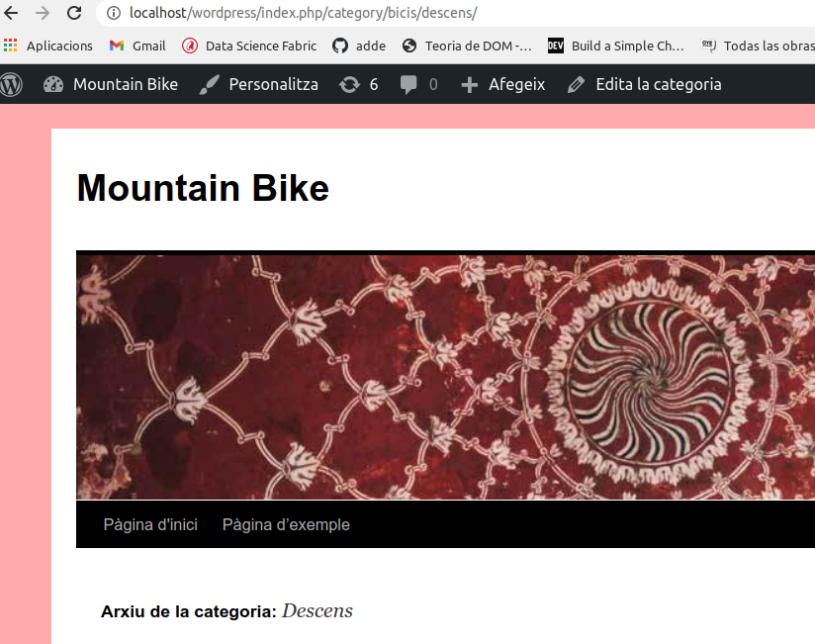Click Afegeix to add new content
The width and height of the screenshot is (815, 644).
503,84
